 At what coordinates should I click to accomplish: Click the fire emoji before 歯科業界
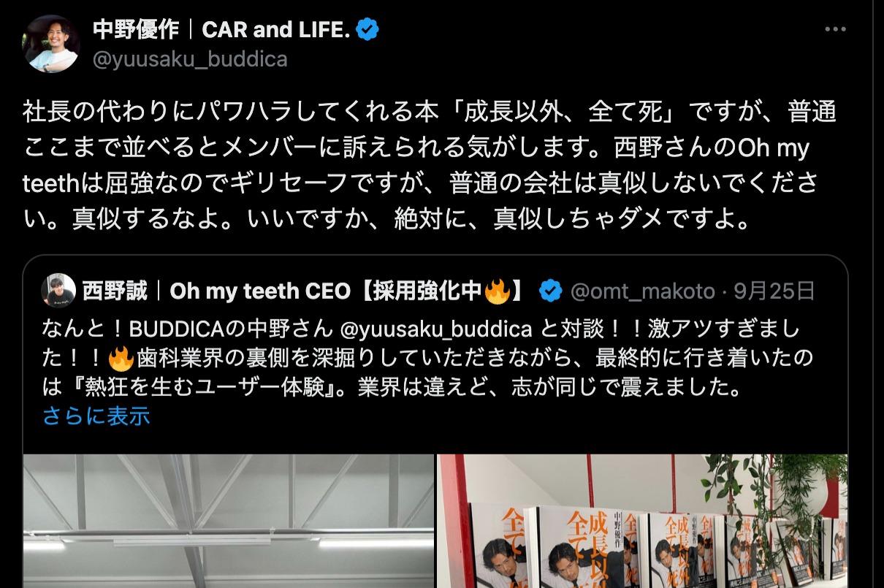point(121,358)
